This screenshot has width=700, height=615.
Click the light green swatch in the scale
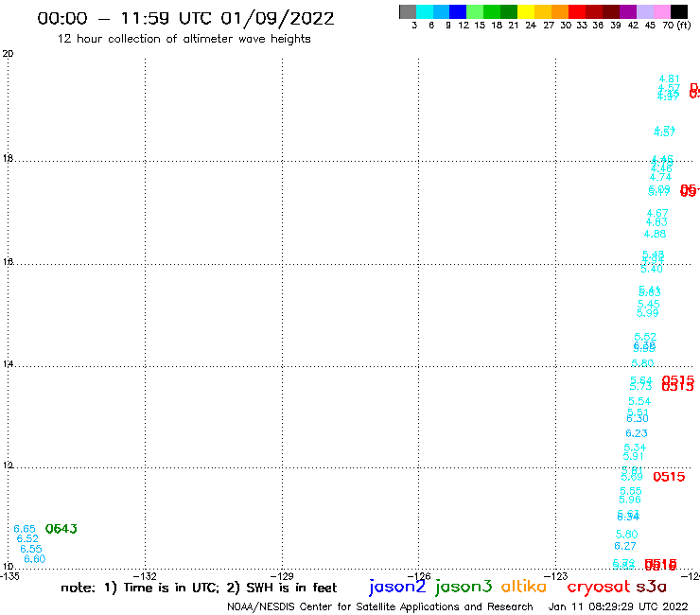(475, 11)
